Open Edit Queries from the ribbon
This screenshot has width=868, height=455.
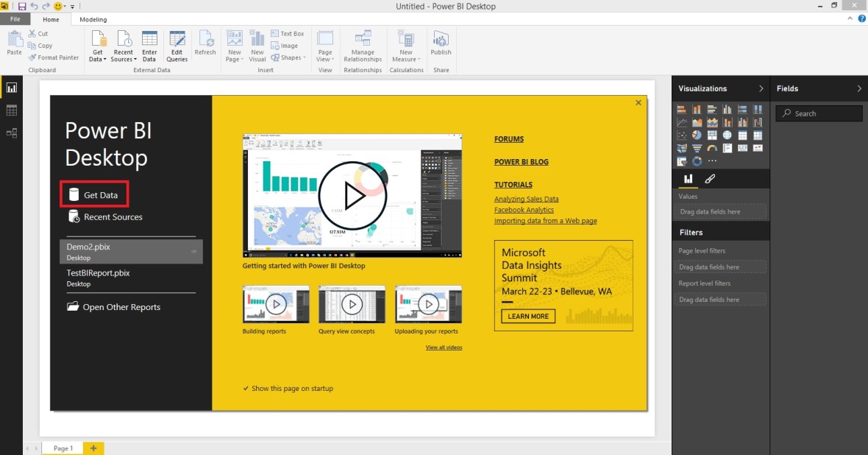(x=177, y=46)
